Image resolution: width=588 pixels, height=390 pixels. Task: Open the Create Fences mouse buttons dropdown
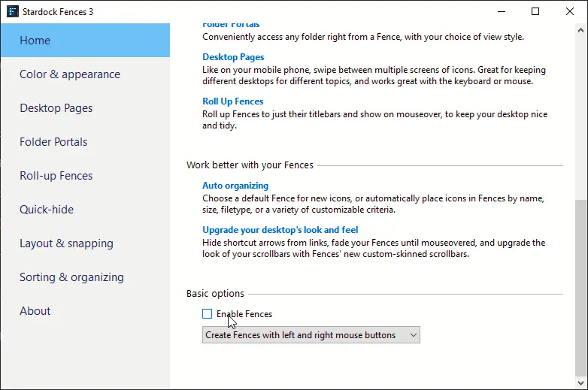[x=311, y=335]
